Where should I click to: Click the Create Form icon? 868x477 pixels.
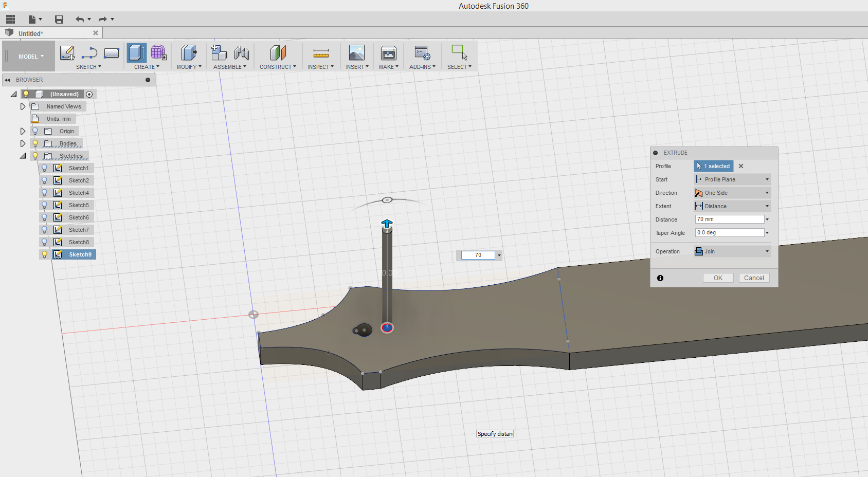coord(158,53)
